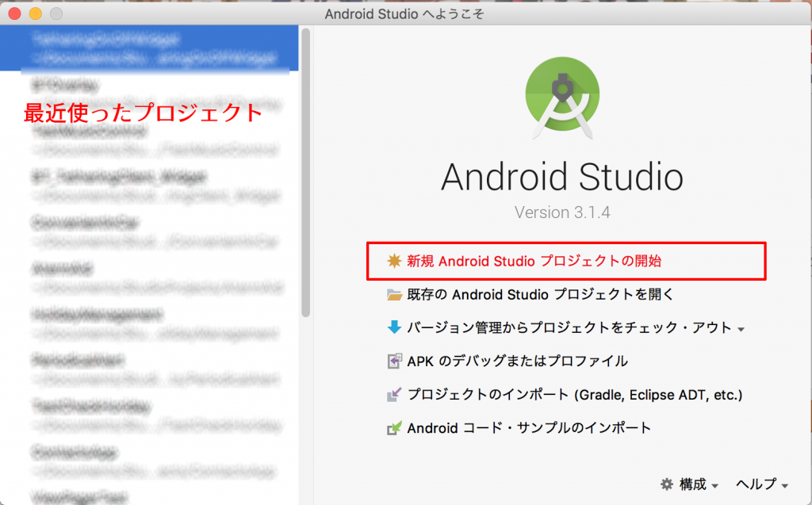Open the 構成 configure dropdown arrow
Screen dimensions: 812x505
[714, 486]
